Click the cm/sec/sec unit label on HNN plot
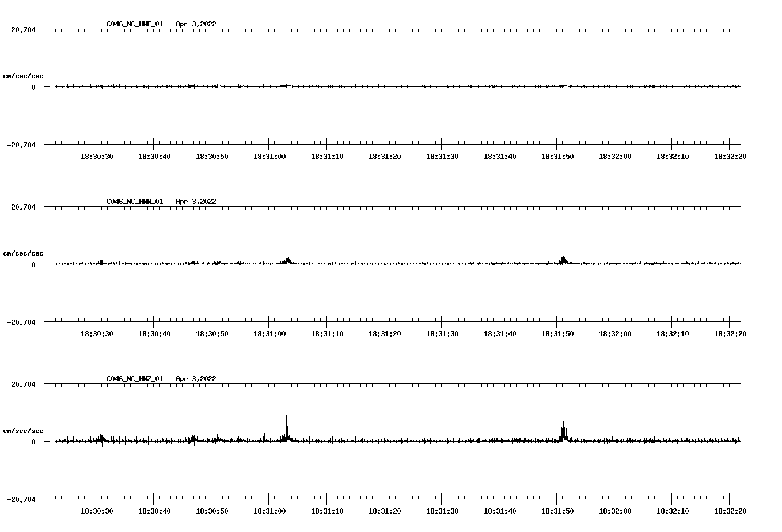The image size is (782, 532). [x=23, y=253]
